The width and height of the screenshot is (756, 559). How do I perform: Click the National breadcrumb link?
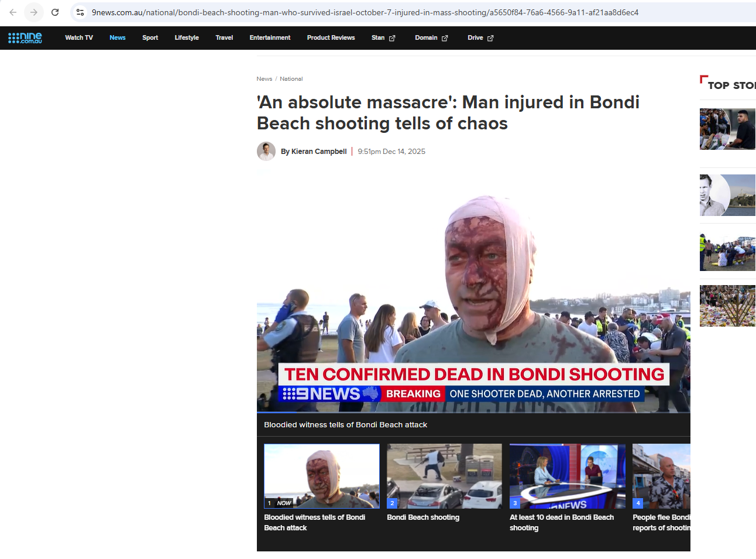[x=291, y=79]
